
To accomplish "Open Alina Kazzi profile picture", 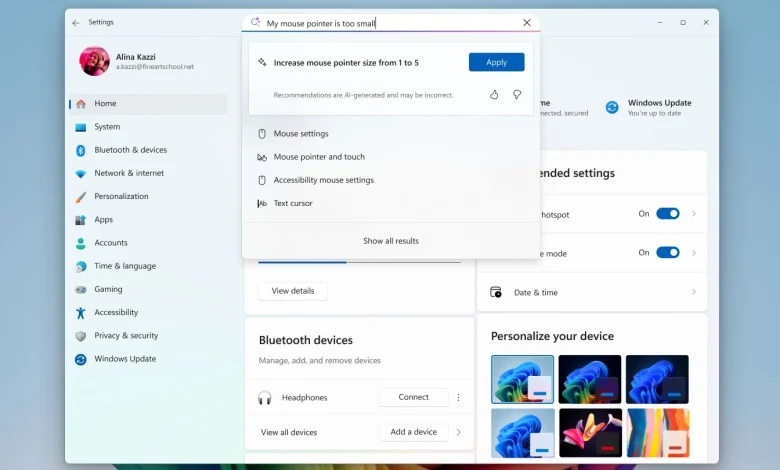I will tap(95, 61).
